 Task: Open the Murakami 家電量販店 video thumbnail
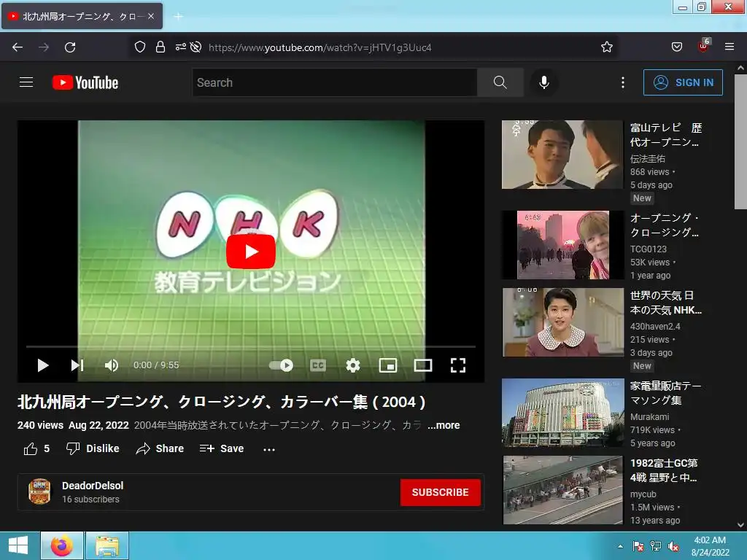click(562, 413)
